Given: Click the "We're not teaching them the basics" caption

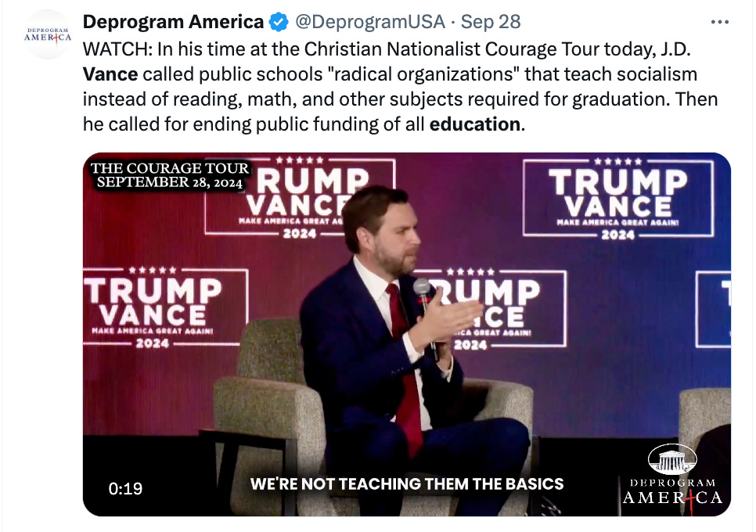Looking at the screenshot, I should [406, 483].
